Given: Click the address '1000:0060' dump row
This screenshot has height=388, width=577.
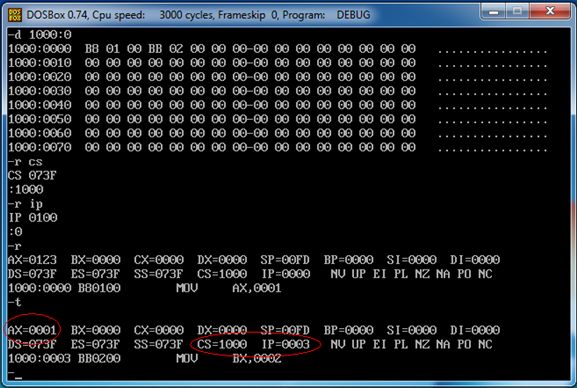Looking at the screenshot, I should pos(39,133).
